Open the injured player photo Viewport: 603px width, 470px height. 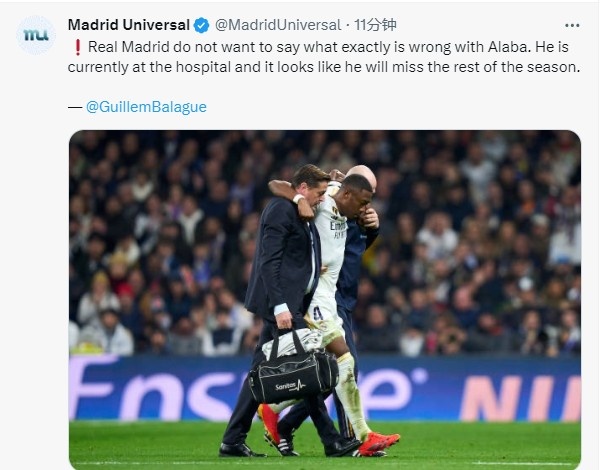pyautogui.click(x=325, y=300)
